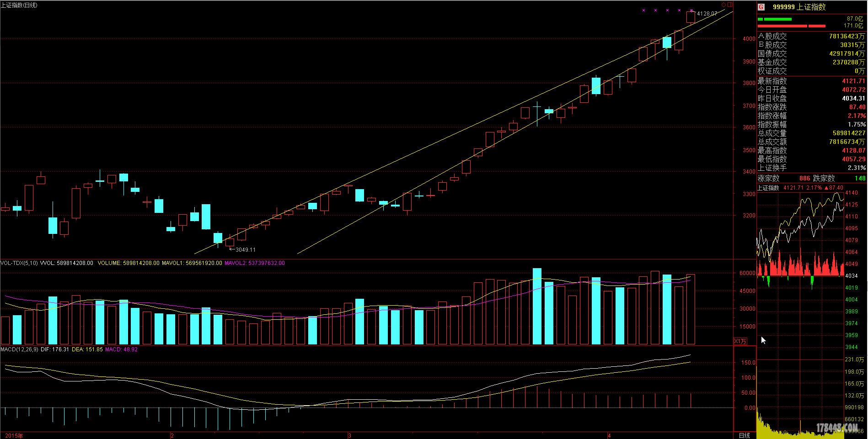Click the month 4 marker on timeline
Viewport: 868px width, 439px height.
pyautogui.click(x=609, y=435)
